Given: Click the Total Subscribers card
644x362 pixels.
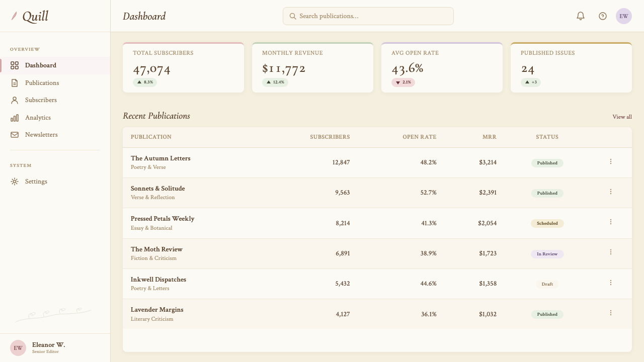Looking at the screenshot, I should [183, 67].
